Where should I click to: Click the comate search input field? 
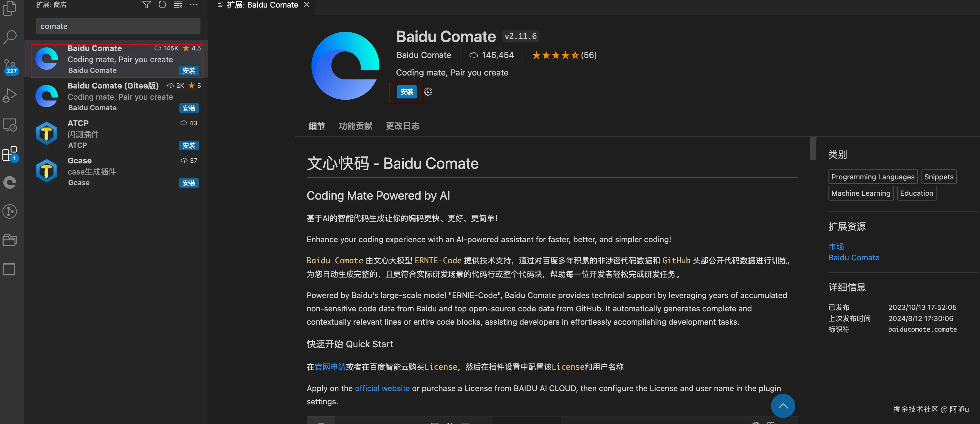tap(118, 26)
